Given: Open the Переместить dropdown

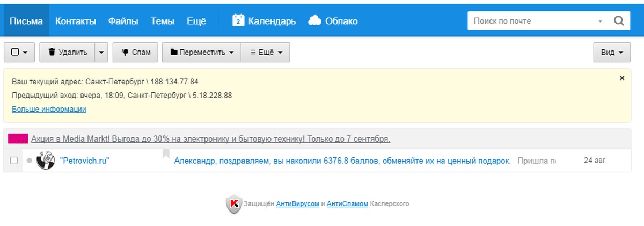Looking at the screenshot, I should point(202,52).
